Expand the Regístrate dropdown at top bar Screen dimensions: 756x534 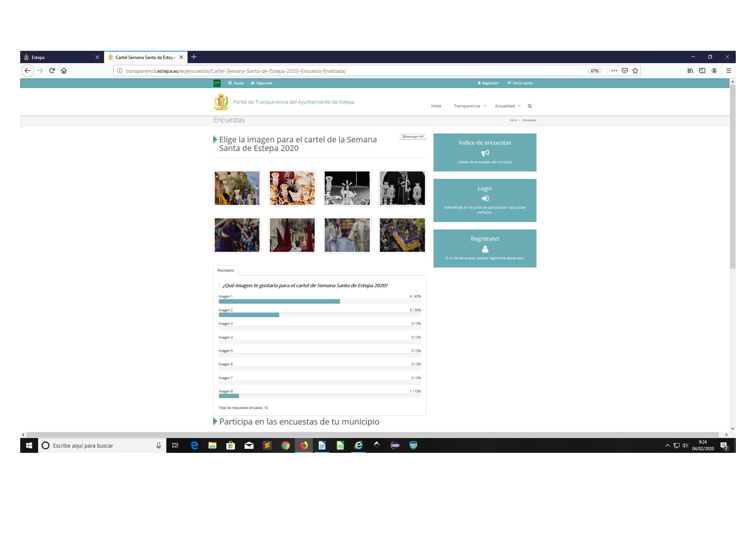tap(488, 83)
